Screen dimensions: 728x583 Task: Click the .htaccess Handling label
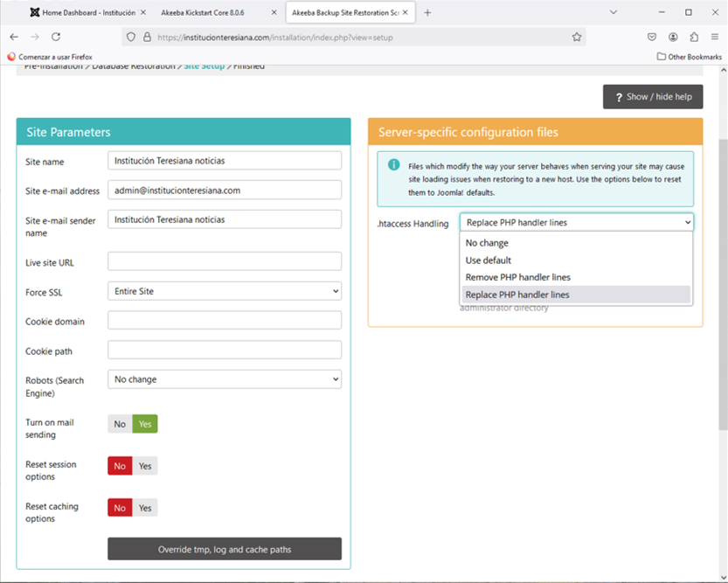pyautogui.click(x=413, y=224)
